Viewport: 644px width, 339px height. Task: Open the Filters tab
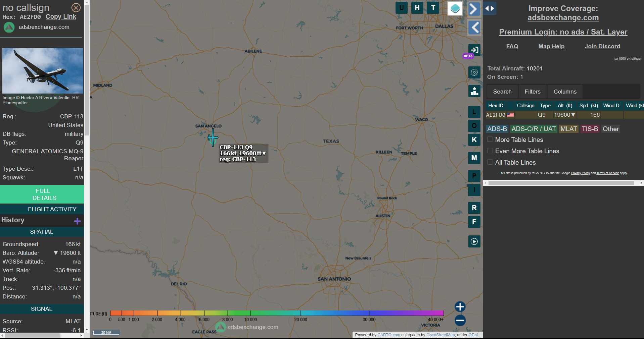click(x=533, y=92)
